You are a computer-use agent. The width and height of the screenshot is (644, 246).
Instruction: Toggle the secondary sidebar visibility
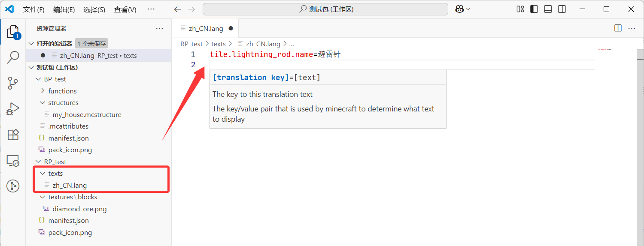point(562,9)
